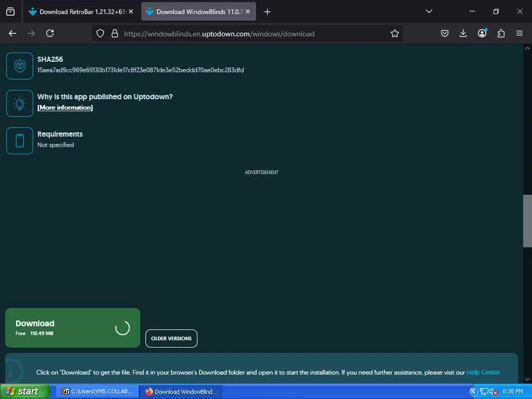Open the Windows start menu

click(25, 391)
